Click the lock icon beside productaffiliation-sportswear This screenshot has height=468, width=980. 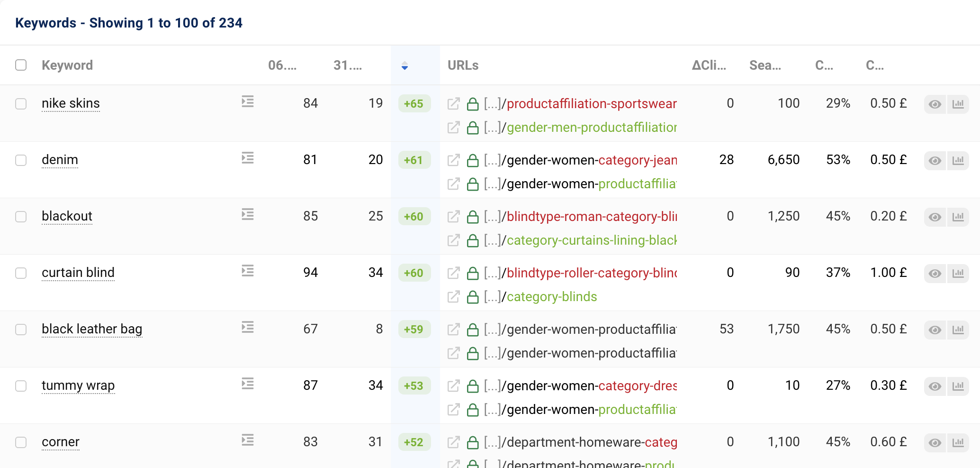click(x=473, y=104)
